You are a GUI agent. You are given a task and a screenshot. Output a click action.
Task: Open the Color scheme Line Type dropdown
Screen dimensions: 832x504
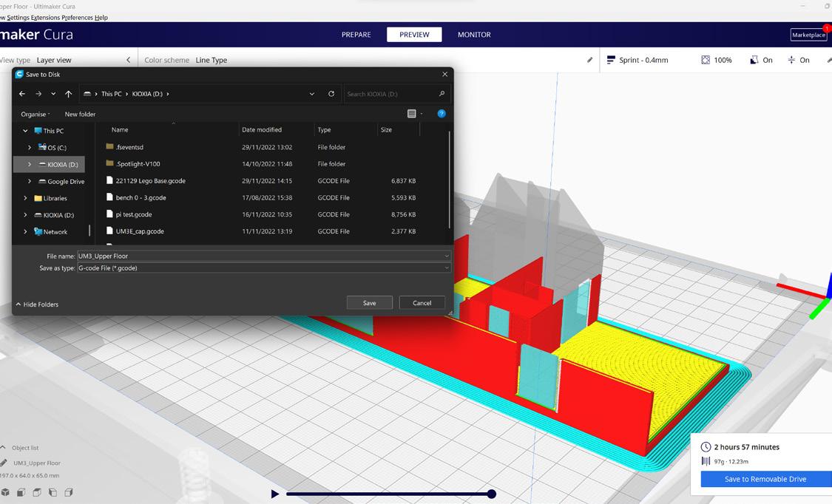tap(212, 60)
